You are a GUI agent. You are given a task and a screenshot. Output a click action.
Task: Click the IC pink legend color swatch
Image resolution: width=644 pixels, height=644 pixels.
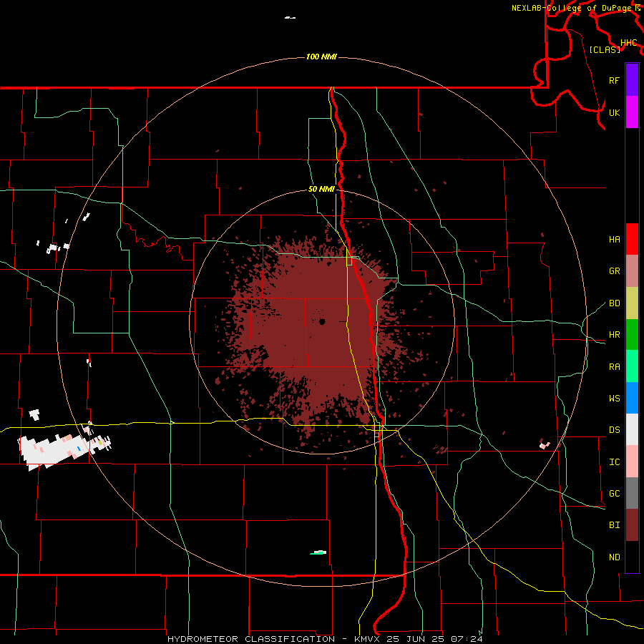632,462
